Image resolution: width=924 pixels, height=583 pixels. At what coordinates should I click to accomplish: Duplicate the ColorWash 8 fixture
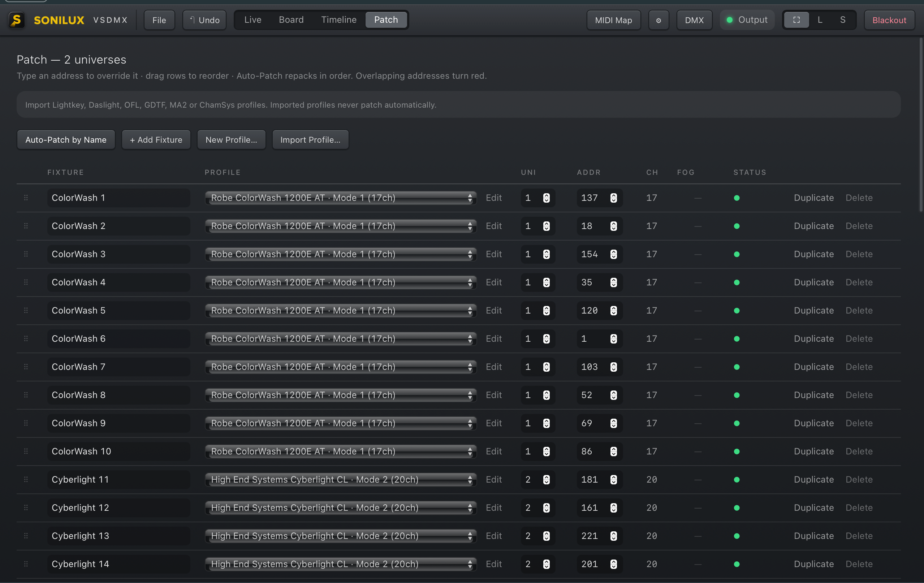pos(813,395)
